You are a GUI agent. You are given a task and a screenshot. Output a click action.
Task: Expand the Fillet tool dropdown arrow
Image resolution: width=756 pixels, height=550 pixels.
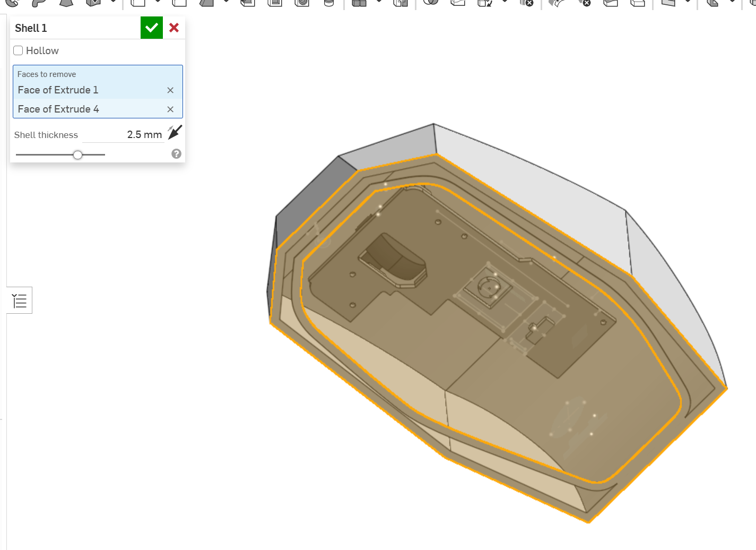tap(158, 2)
